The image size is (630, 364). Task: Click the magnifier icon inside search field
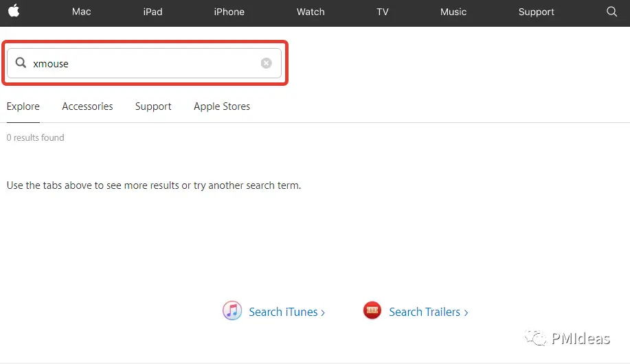(21, 62)
